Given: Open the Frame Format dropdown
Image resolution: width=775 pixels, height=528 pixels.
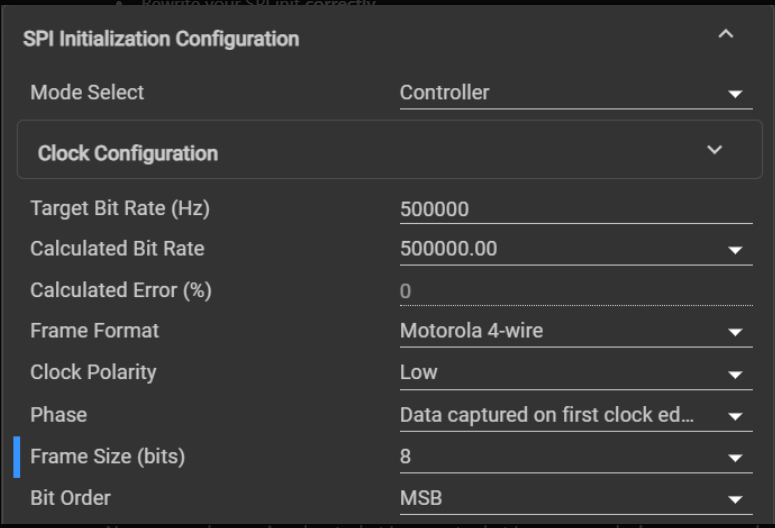Looking at the screenshot, I should (735, 332).
